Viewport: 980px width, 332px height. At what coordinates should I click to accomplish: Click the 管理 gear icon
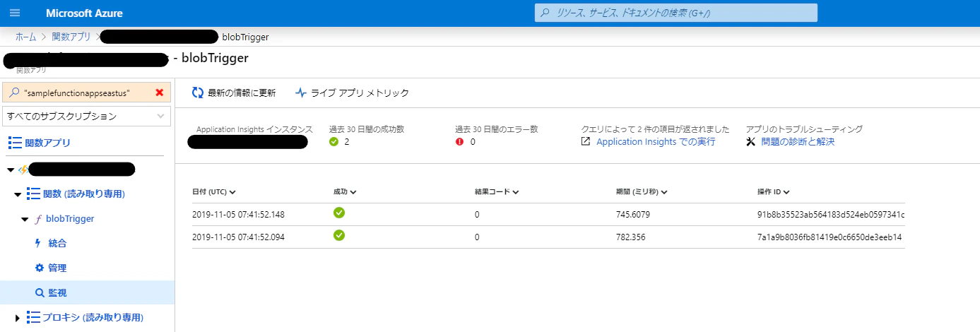click(40, 268)
